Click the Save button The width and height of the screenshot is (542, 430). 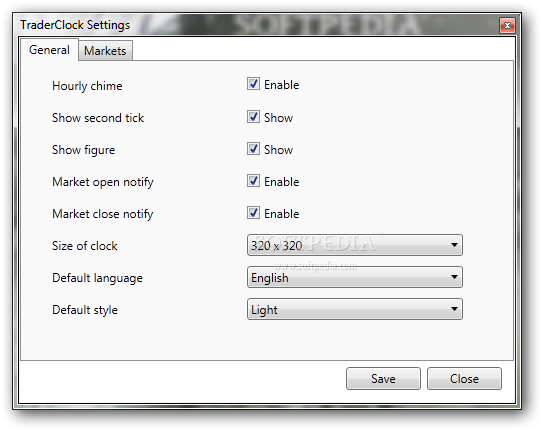coord(383,379)
